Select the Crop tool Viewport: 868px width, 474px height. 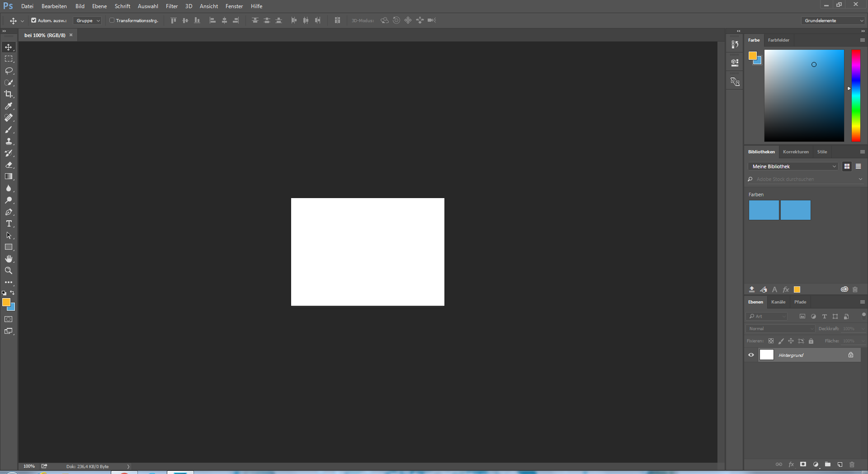[9, 94]
